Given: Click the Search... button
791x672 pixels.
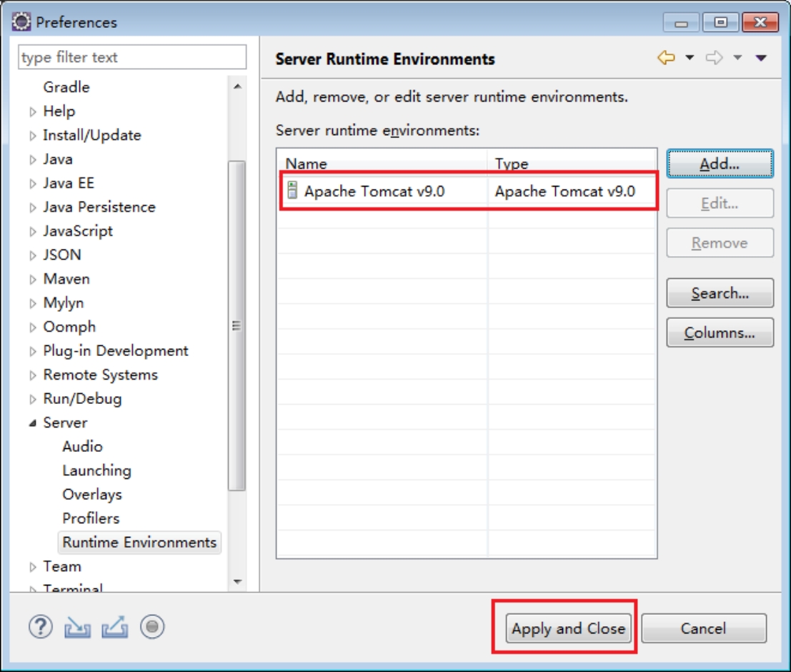Looking at the screenshot, I should [x=720, y=293].
